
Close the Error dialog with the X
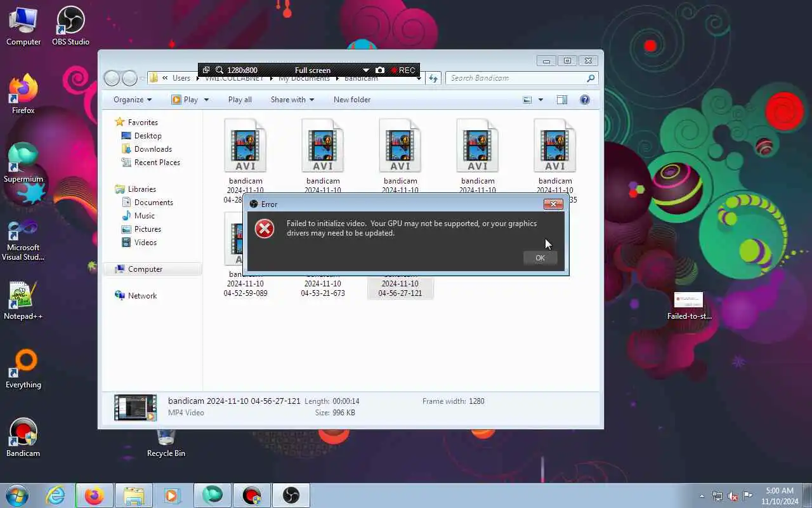553,204
